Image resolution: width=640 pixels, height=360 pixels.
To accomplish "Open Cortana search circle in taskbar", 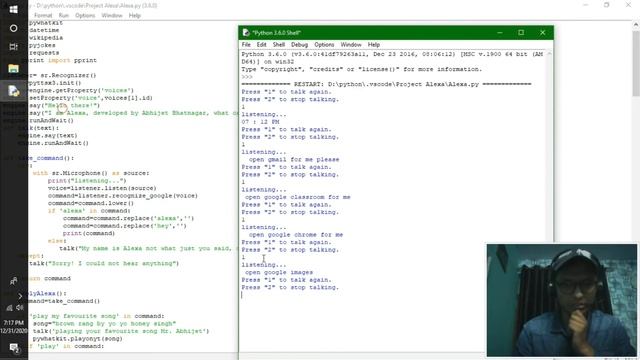I will 13,28.
